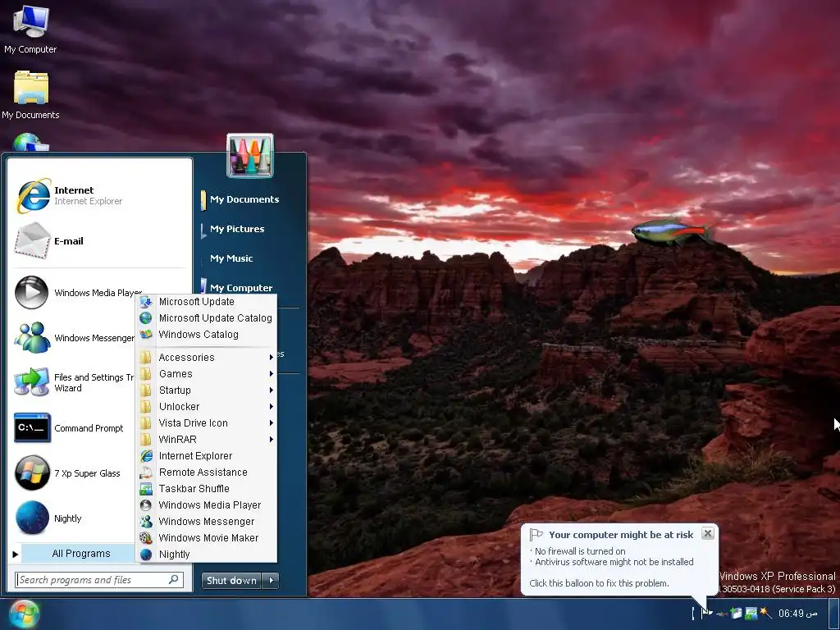Open Windows Messenger in All Programs submenu
This screenshot has width=840, height=630.
[x=207, y=521]
